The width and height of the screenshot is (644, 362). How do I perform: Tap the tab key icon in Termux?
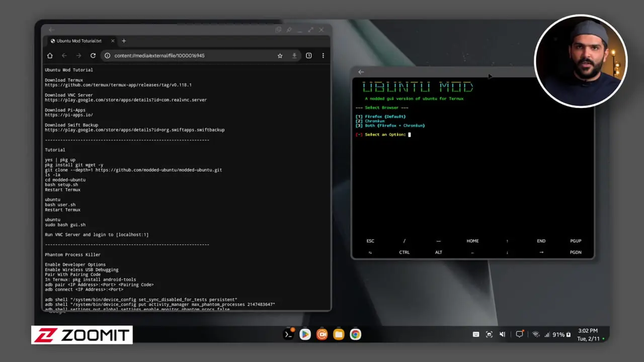(370, 252)
